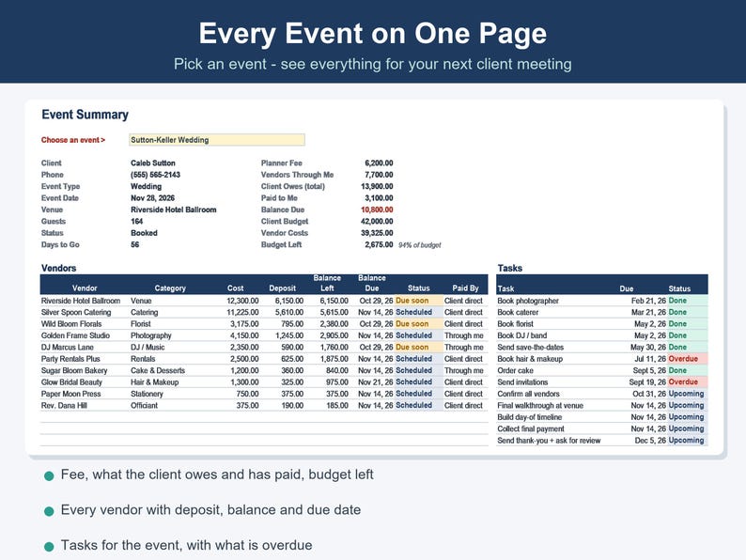
Task: Select Silver Spoon Catering vendor cell
Action: 76,312
